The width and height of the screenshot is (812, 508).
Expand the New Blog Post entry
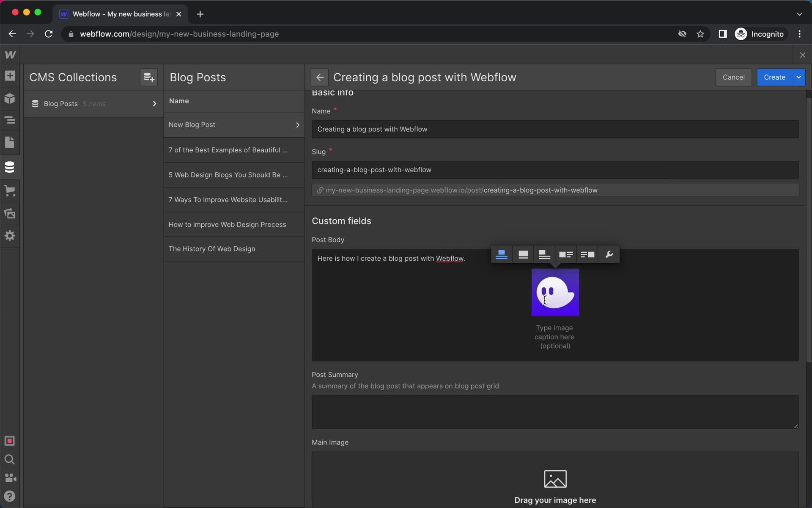tap(298, 124)
